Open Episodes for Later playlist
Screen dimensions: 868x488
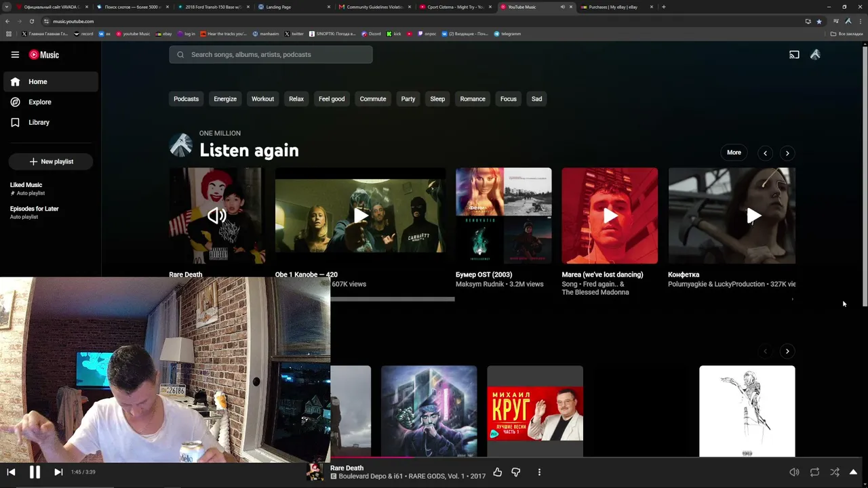point(51,213)
